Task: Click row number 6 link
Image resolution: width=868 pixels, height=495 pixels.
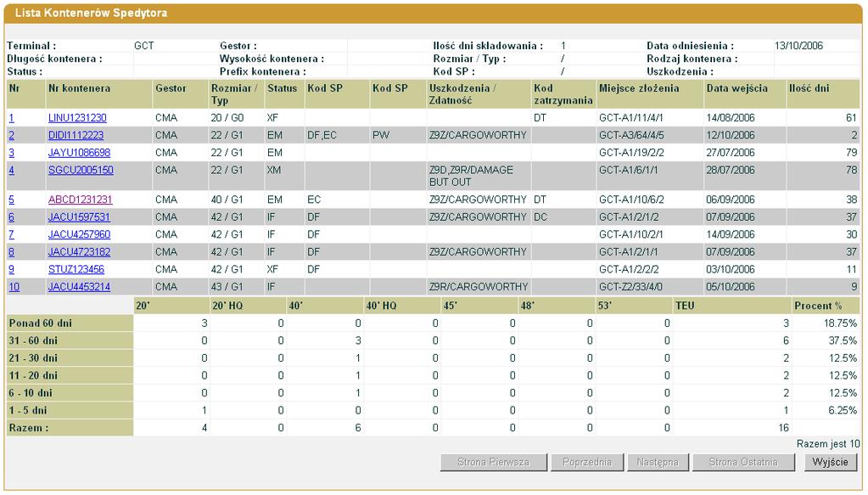Action: 12,217
